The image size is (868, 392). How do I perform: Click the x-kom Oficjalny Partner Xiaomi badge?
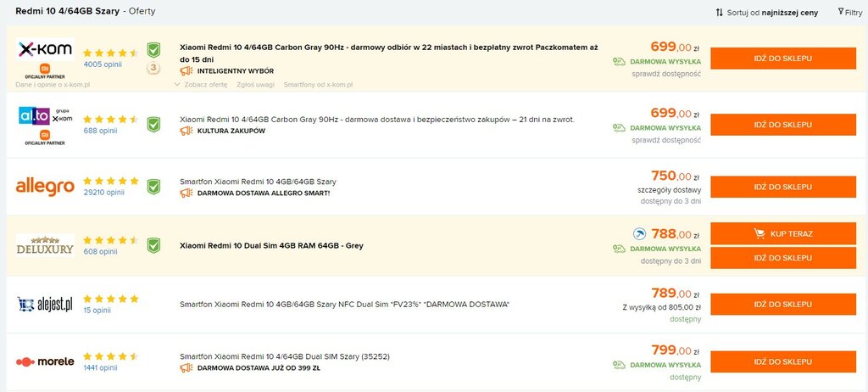[x=45, y=71]
